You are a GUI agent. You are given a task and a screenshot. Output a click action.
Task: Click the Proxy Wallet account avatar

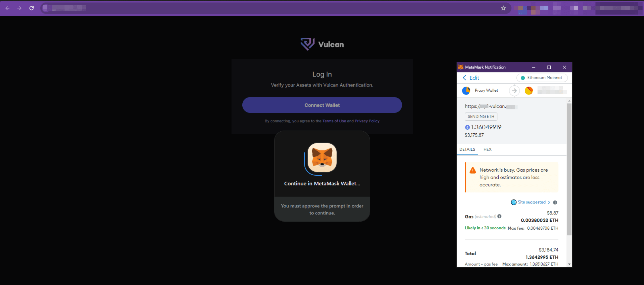[466, 91]
